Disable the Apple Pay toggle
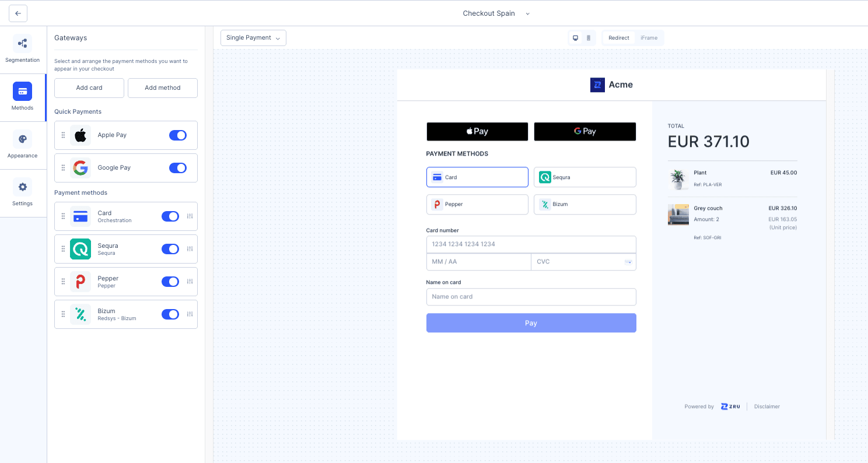The height and width of the screenshot is (463, 868). click(x=177, y=135)
